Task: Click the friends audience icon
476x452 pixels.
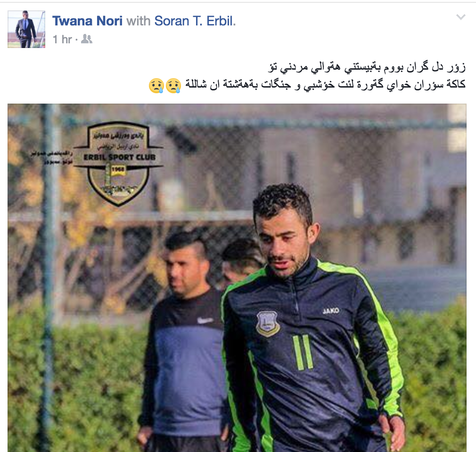Action: pos(87,39)
